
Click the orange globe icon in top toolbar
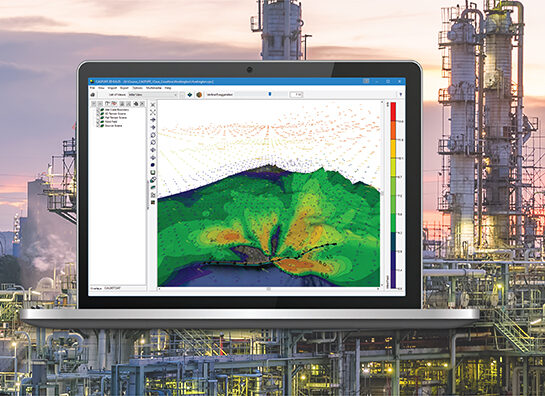[x=199, y=95]
